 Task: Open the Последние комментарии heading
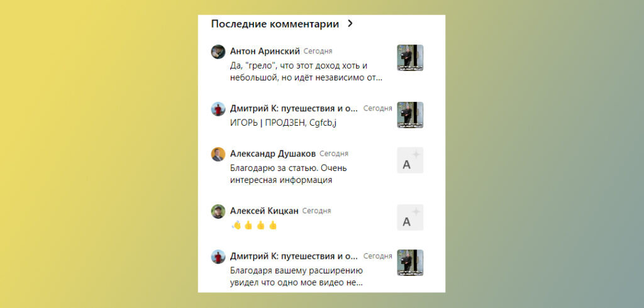[x=275, y=24]
